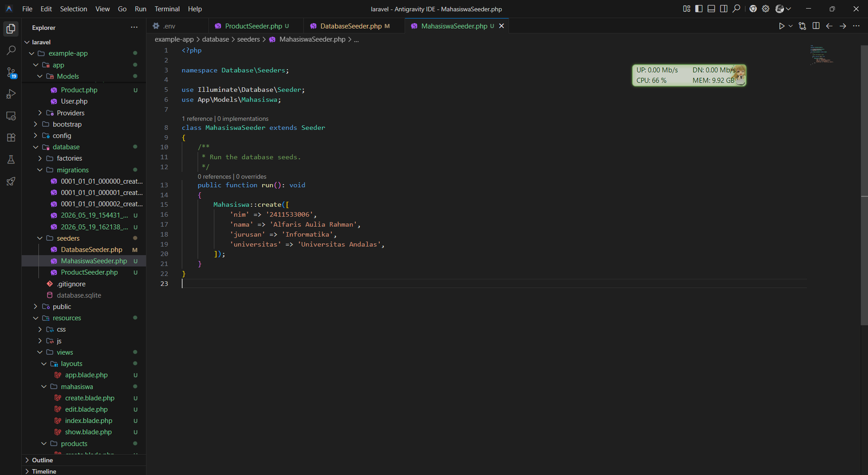
Task: Navigate forward with right arrow
Action: (843, 26)
